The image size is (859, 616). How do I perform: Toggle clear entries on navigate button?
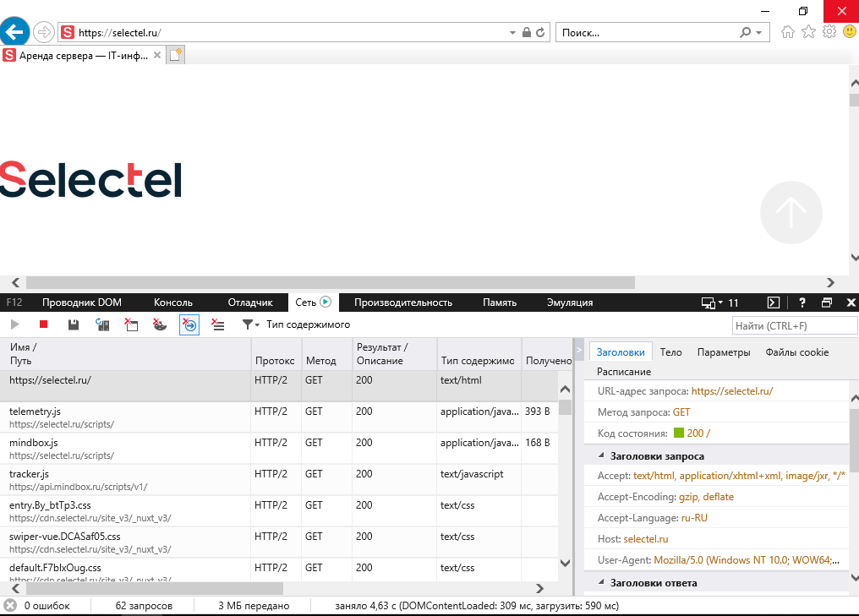(x=189, y=324)
